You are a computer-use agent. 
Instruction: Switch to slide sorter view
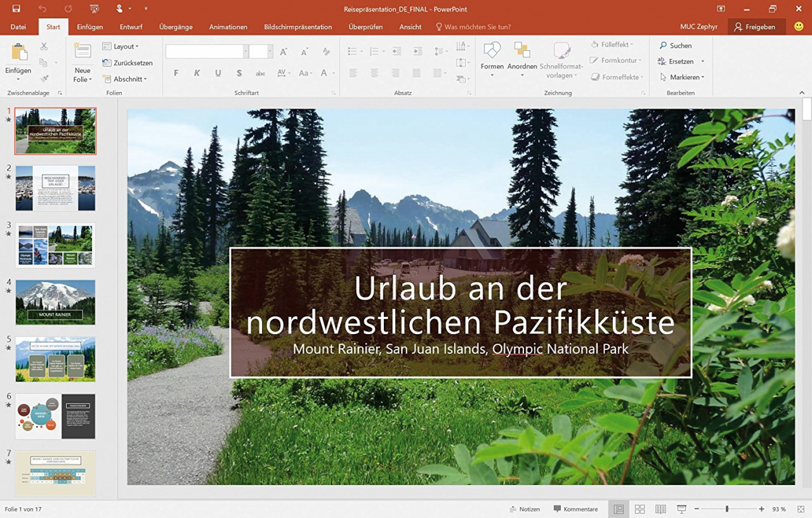pyautogui.click(x=639, y=509)
